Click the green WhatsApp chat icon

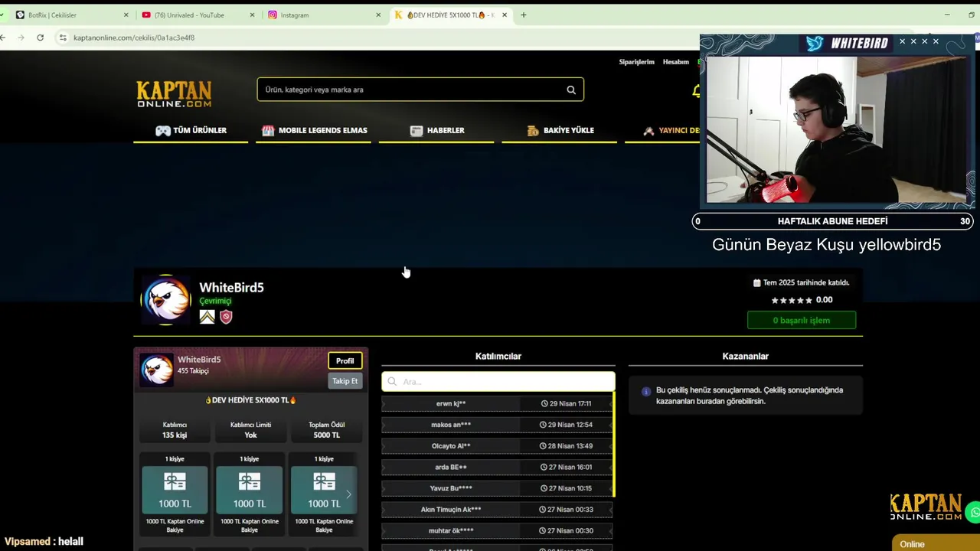point(973,513)
